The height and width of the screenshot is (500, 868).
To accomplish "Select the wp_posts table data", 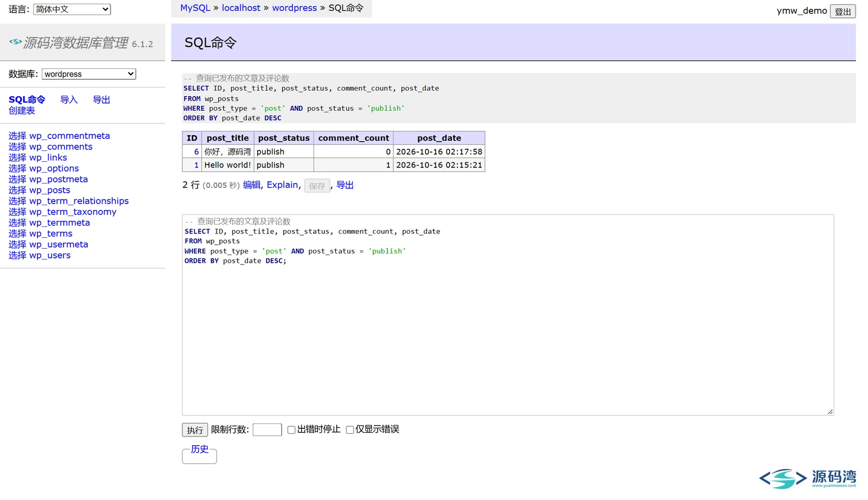I will point(17,190).
